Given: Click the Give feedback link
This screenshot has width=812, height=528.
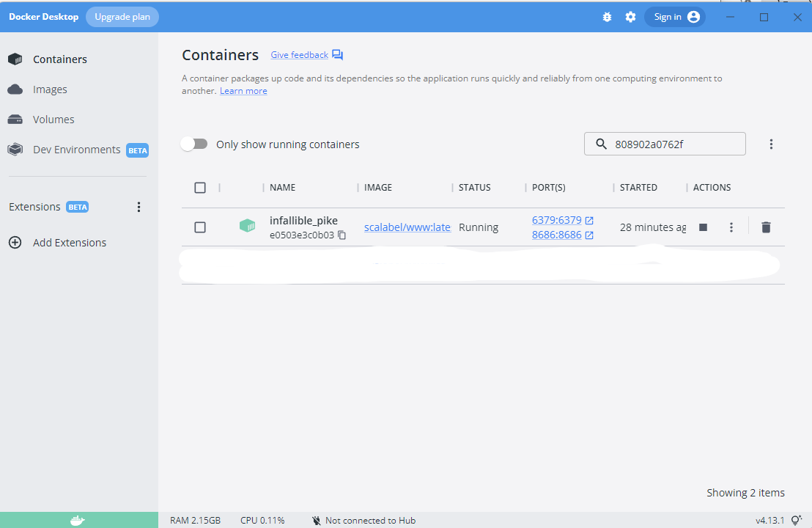Looking at the screenshot, I should click(299, 55).
